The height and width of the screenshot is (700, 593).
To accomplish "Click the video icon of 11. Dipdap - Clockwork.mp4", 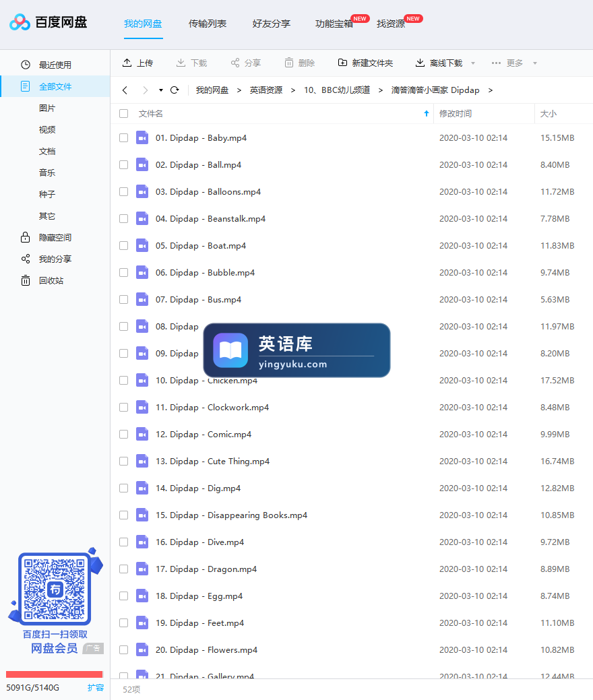I will pyautogui.click(x=142, y=407).
